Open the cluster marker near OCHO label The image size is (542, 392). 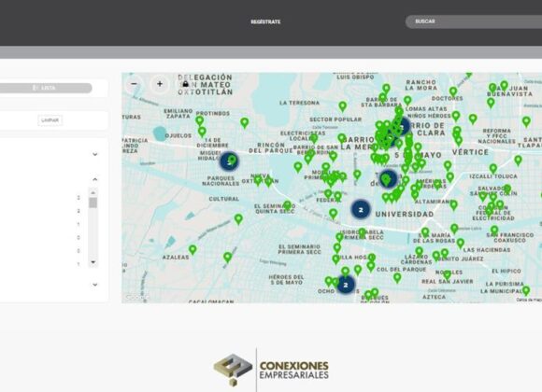coord(346,285)
